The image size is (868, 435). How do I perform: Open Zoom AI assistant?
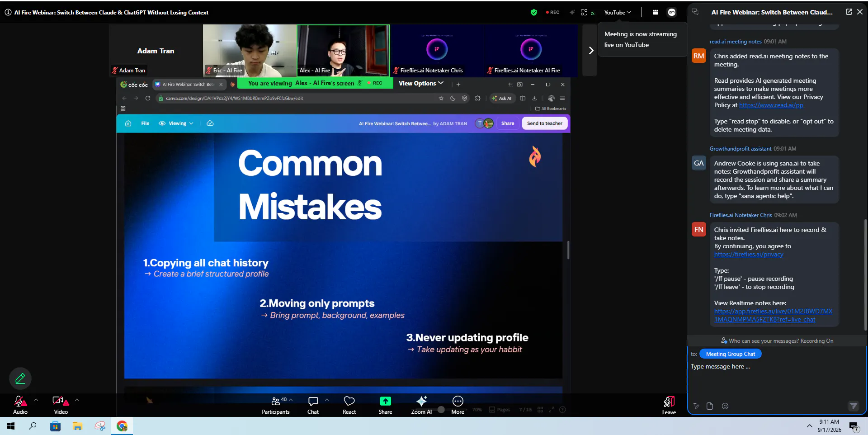(x=421, y=405)
